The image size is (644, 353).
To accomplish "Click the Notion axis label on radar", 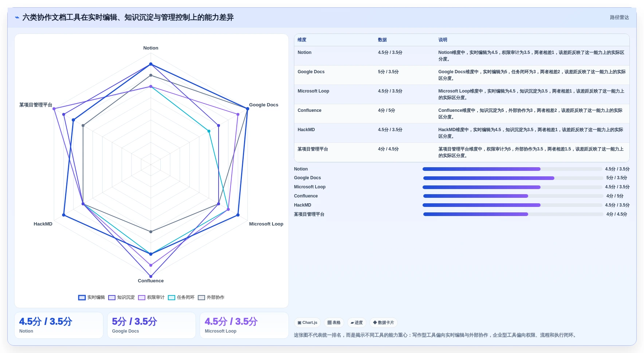I will pos(151,48).
